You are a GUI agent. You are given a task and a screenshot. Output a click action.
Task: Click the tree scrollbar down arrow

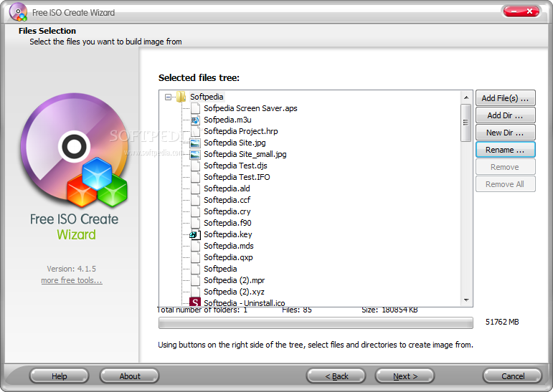466,300
